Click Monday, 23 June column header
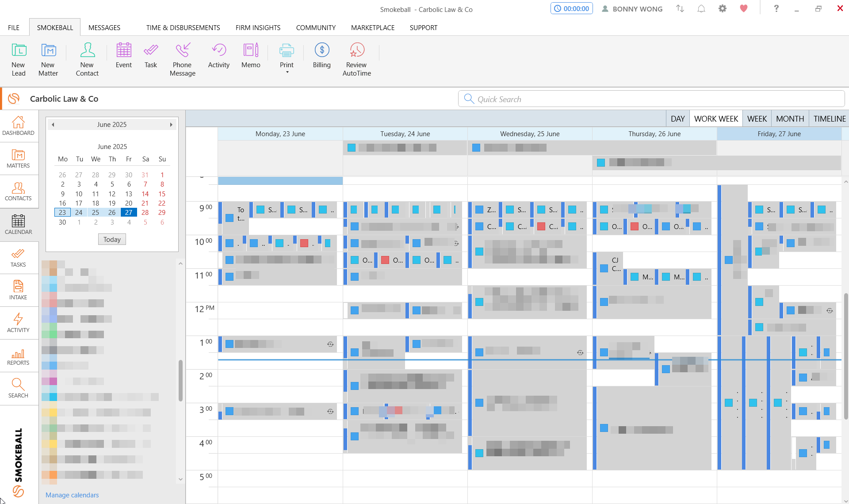Screen dimensions: 849x504 [280, 134]
